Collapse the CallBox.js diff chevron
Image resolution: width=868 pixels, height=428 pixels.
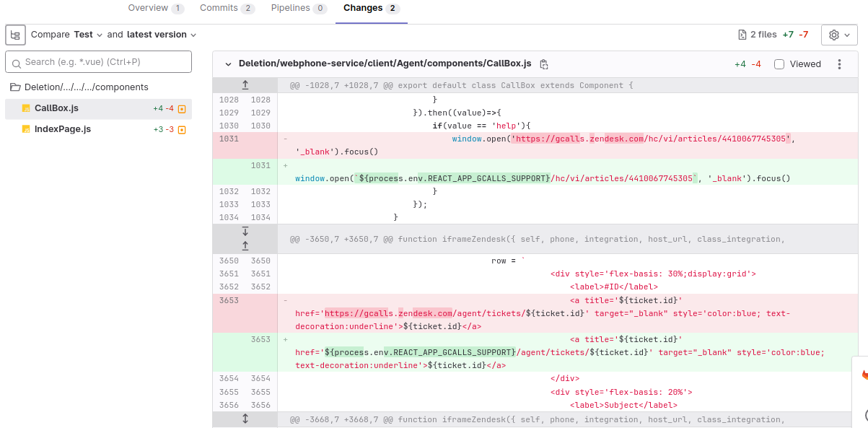pos(228,64)
